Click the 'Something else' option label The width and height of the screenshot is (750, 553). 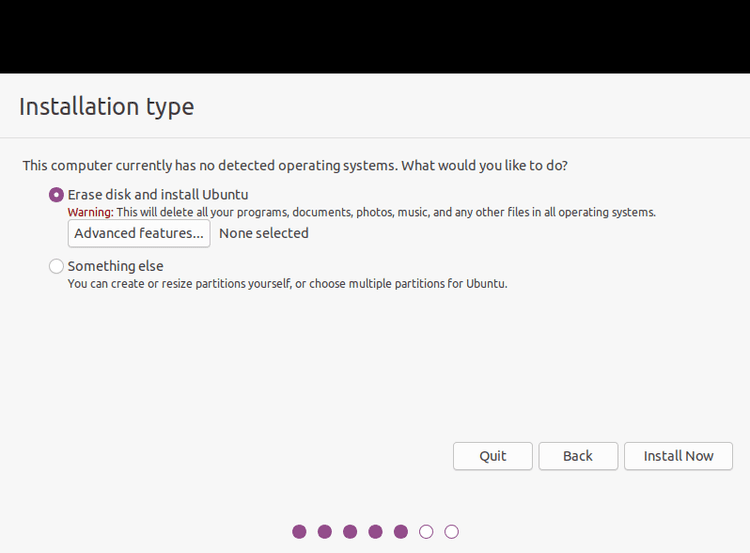point(115,266)
